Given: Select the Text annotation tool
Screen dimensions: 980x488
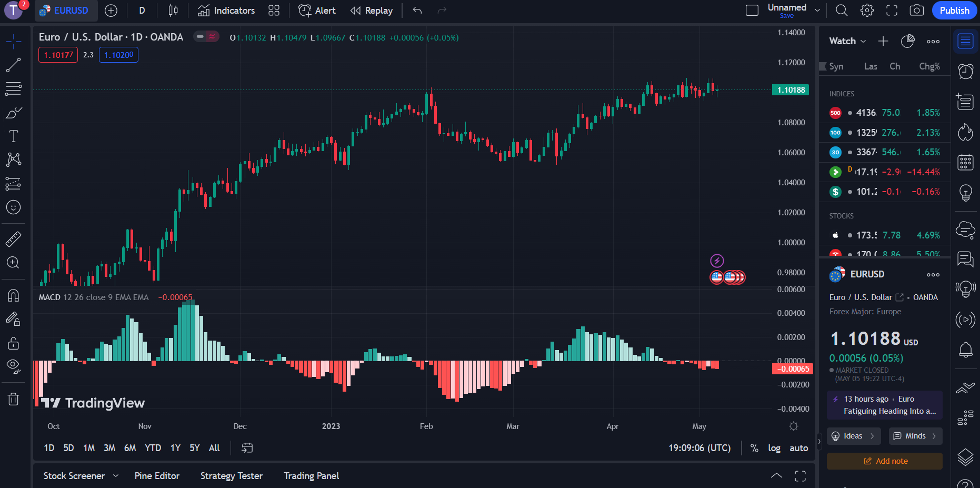Looking at the screenshot, I should click(13, 136).
